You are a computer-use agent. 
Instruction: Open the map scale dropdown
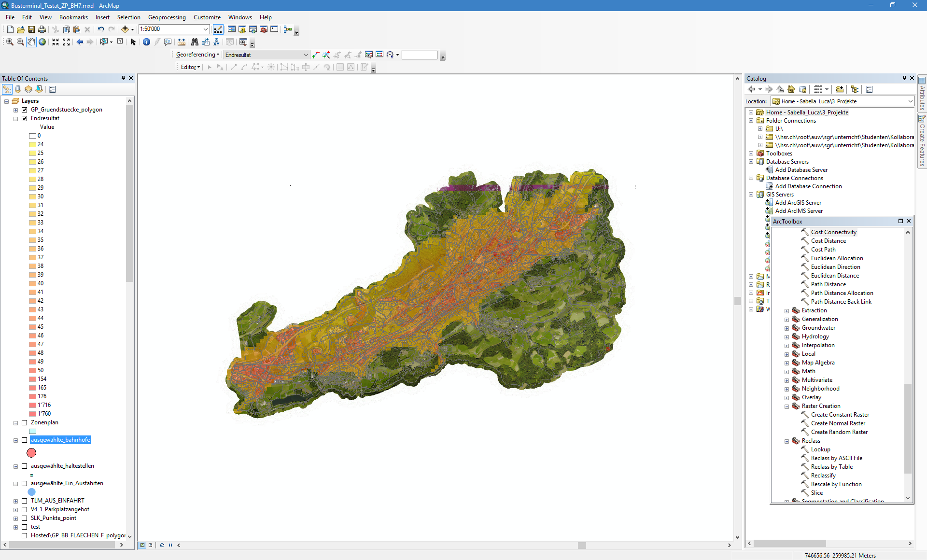pyautogui.click(x=206, y=29)
